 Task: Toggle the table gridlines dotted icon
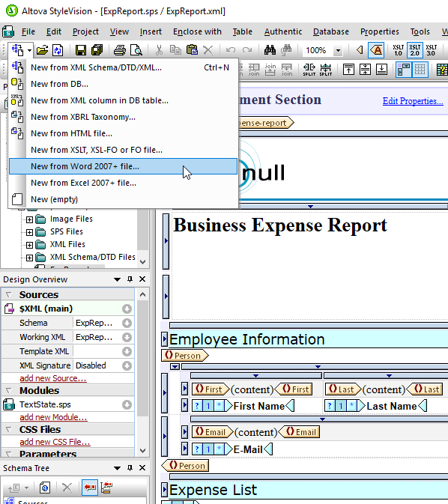pyautogui.click(x=420, y=70)
